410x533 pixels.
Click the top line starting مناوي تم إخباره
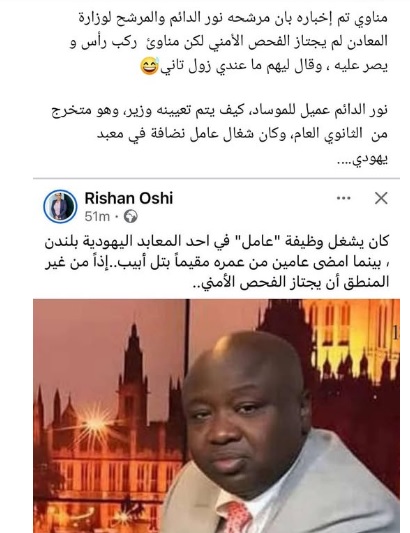pos(233,17)
